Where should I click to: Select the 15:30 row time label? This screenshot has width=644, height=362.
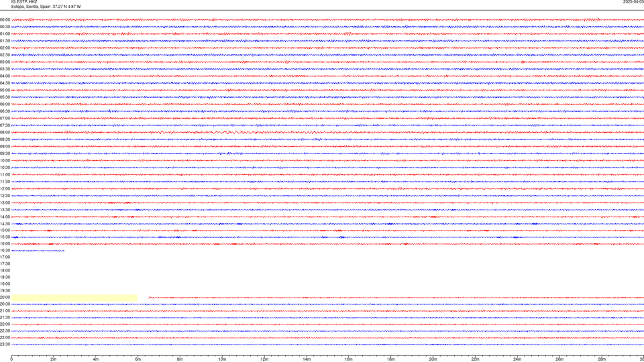(5, 237)
